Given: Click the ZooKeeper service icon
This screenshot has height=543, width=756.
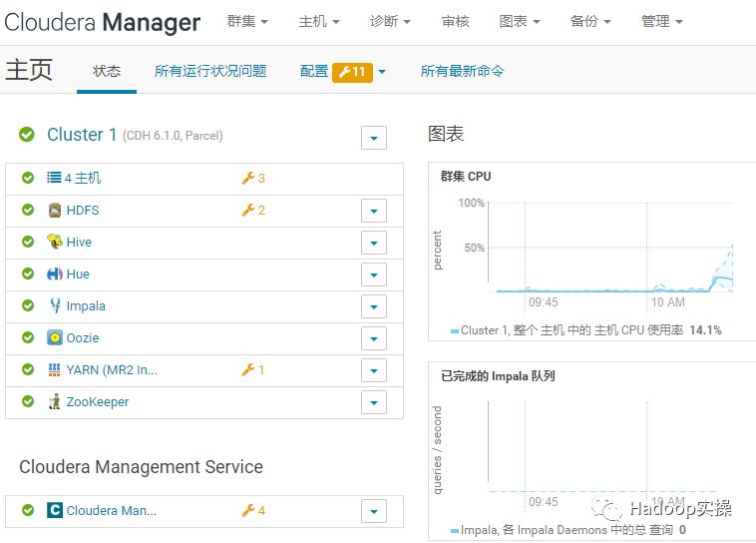Looking at the screenshot, I should tap(55, 401).
